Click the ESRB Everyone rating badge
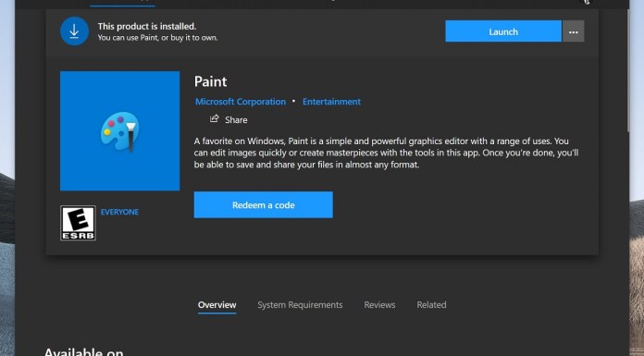This screenshot has height=356, width=644. [x=78, y=223]
